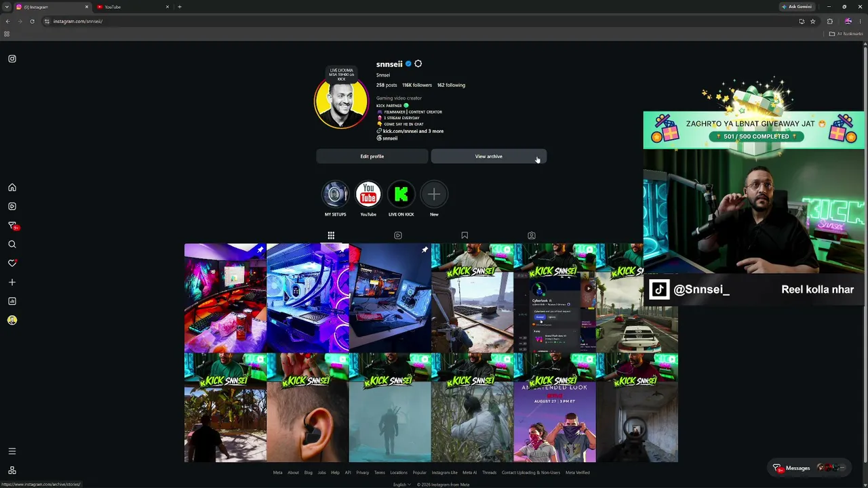The width and height of the screenshot is (868, 488).
Task: Click the bottom sidebar Meta apps icon
Action: coord(12,470)
